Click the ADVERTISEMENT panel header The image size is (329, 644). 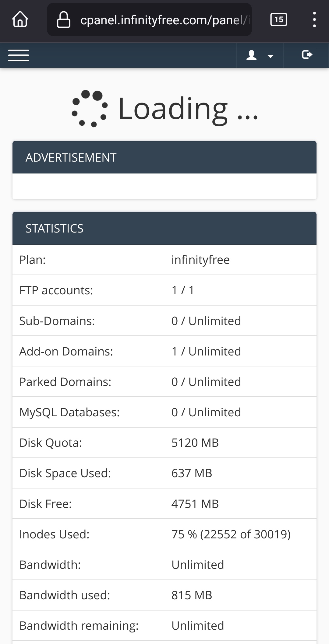click(164, 157)
